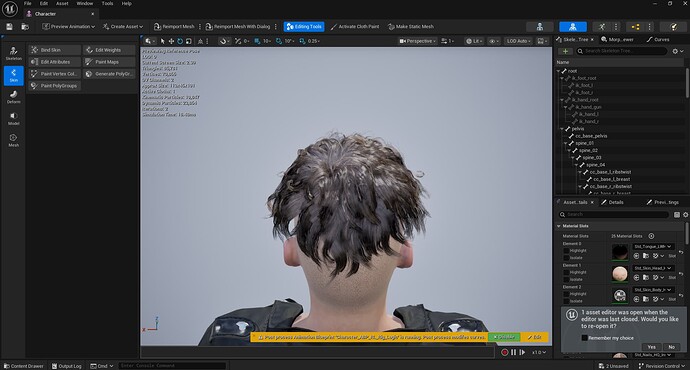Open the Window menu
This screenshot has width=690, height=370.
coord(85,4)
